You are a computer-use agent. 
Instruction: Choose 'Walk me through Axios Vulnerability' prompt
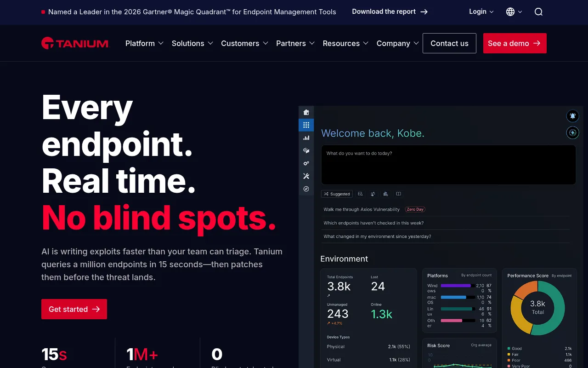[x=362, y=209]
